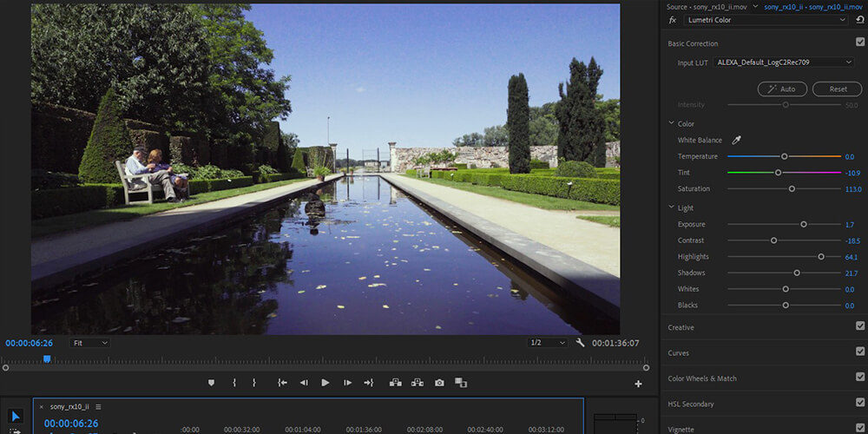The height and width of the screenshot is (434, 868).
Task: Go to In point
Action: (x=282, y=383)
